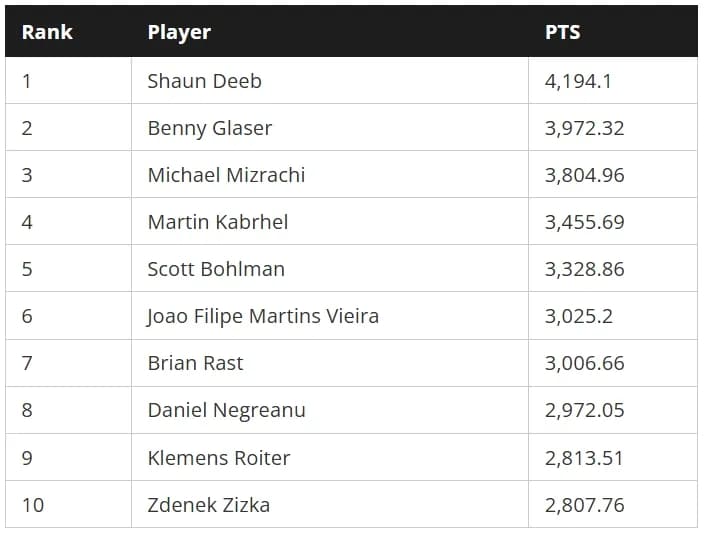Click the PTS column header

pos(563,32)
